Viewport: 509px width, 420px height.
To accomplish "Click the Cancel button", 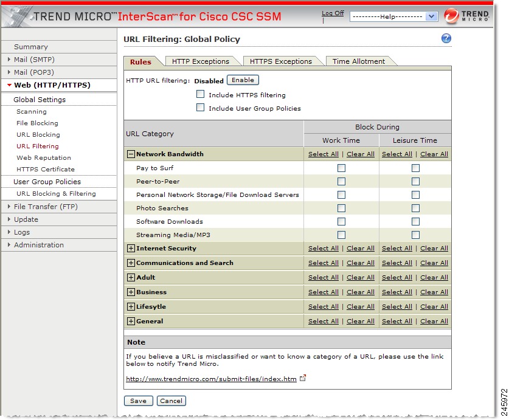I will pyautogui.click(x=171, y=401).
